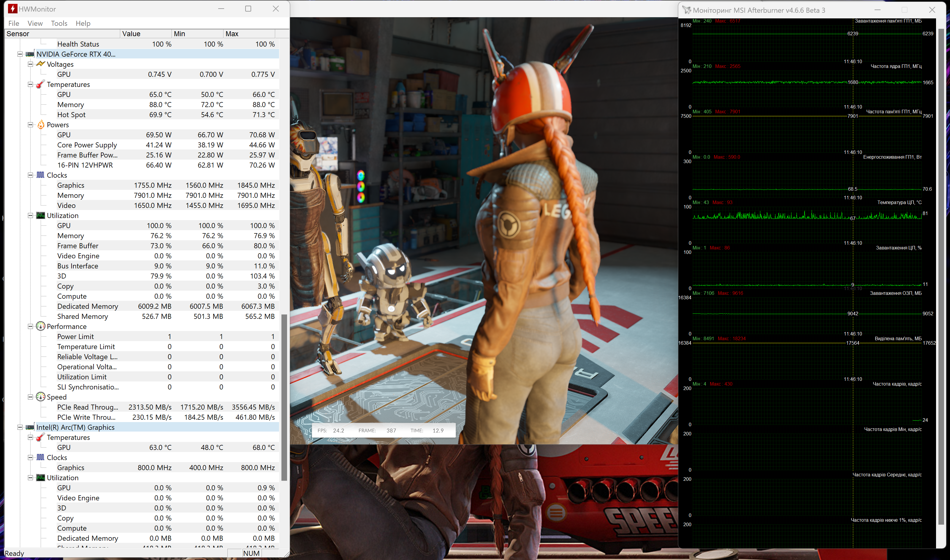This screenshot has height=560, width=950.
Task: Collapse the Performance section
Action: point(30,326)
